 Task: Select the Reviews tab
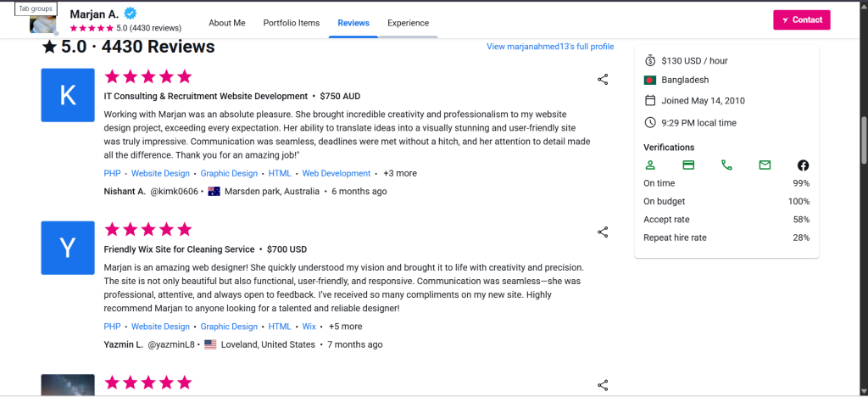coord(353,23)
